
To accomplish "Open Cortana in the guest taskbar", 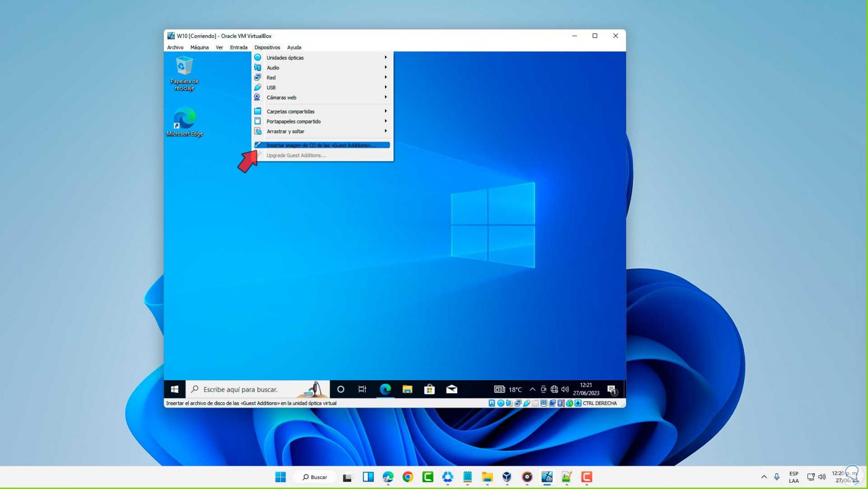I will tap(341, 390).
